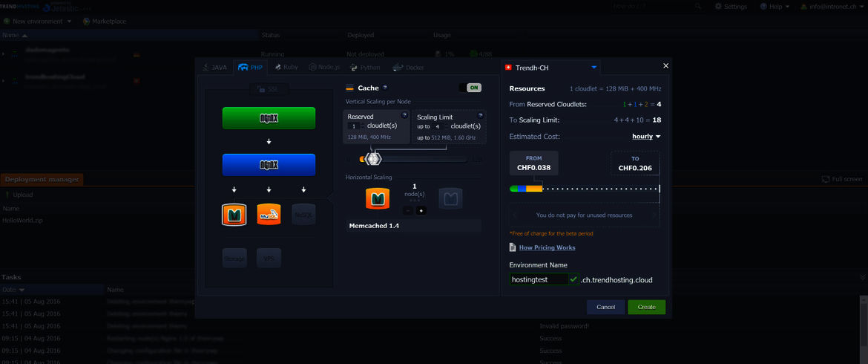Increase node count with plus button
The width and height of the screenshot is (868, 364).
coord(421,210)
